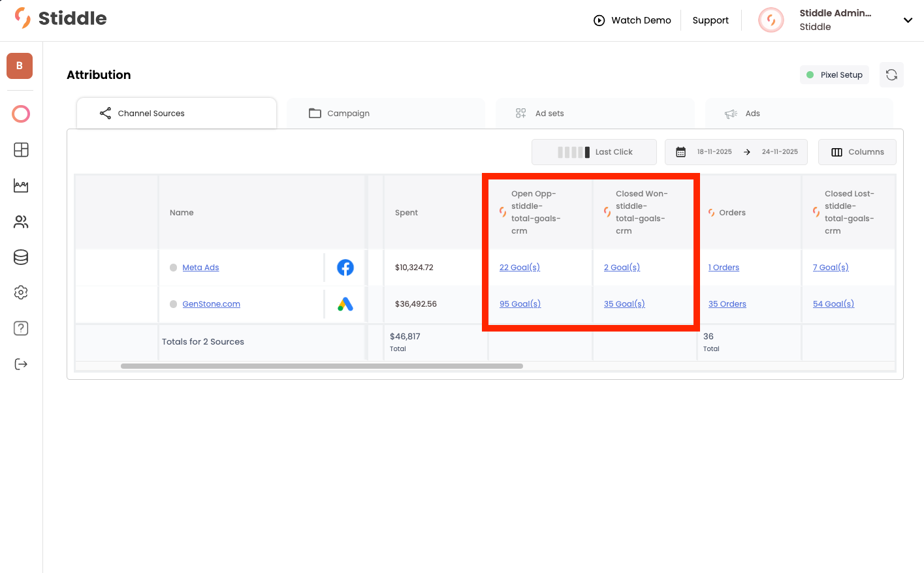The height and width of the screenshot is (573, 924).
Task: Click the Attribution page heading
Action: 99,75
